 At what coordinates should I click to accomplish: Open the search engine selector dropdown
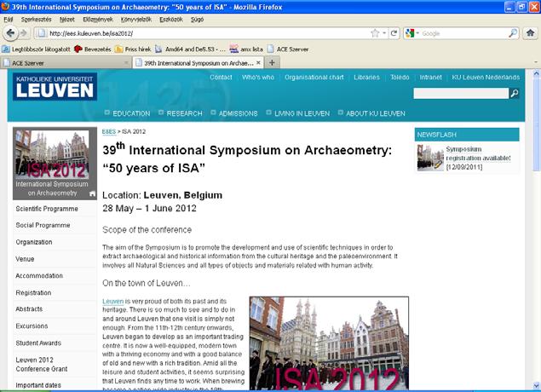pyautogui.click(x=412, y=33)
